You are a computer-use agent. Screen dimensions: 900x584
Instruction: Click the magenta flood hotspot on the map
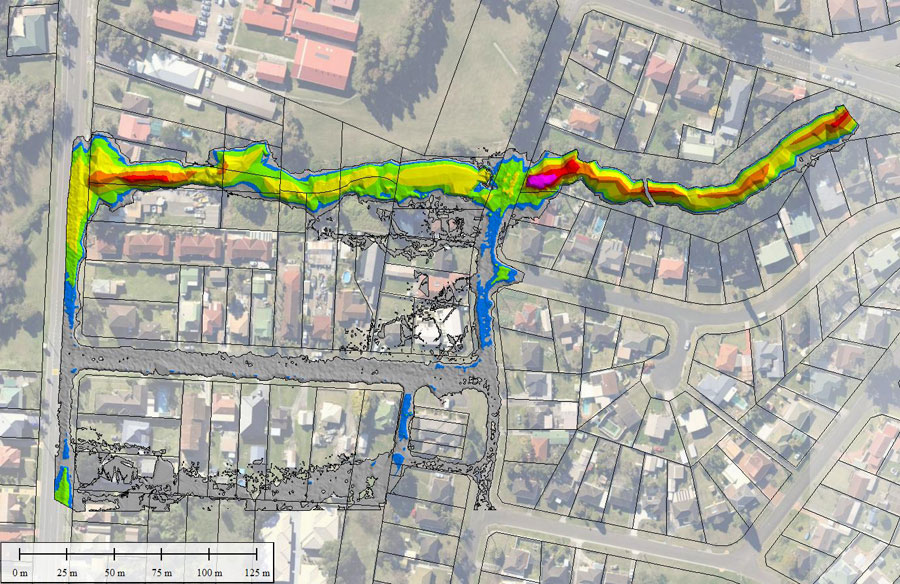[x=543, y=180]
